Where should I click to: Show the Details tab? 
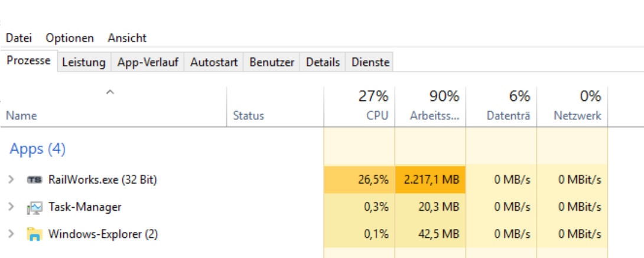[x=323, y=62]
